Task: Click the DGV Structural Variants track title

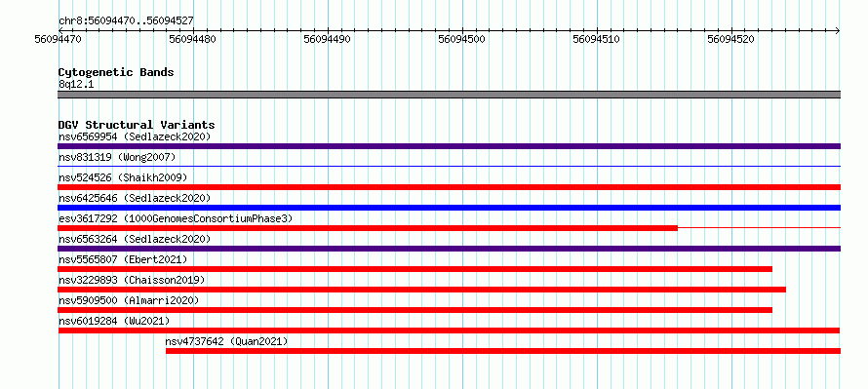Action: point(137,125)
